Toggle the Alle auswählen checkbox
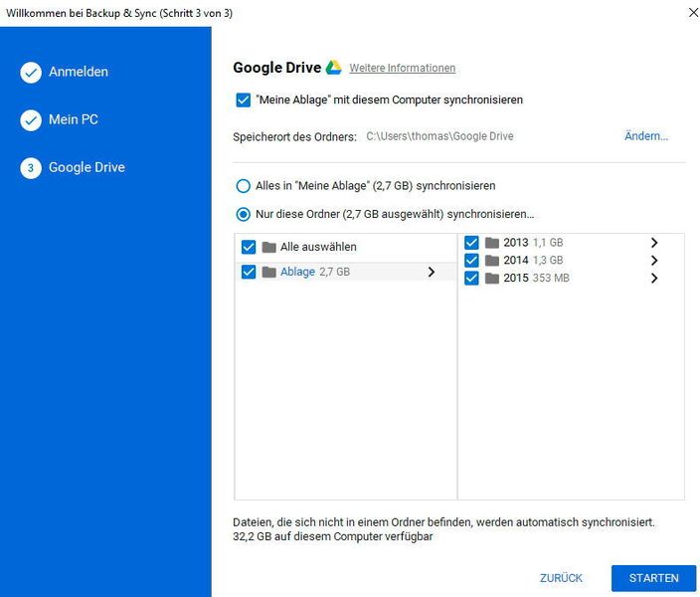Viewport: 700px width, 597px height. point(249,247)
